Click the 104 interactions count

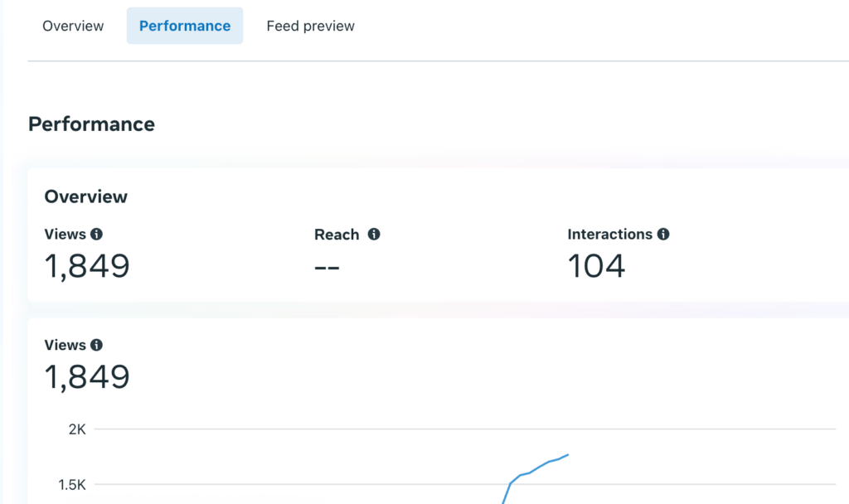(596, 266)
